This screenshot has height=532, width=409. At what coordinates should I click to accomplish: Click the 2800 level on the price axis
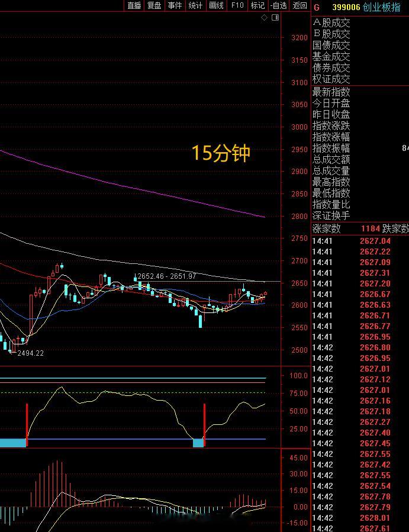click(299, 216)
